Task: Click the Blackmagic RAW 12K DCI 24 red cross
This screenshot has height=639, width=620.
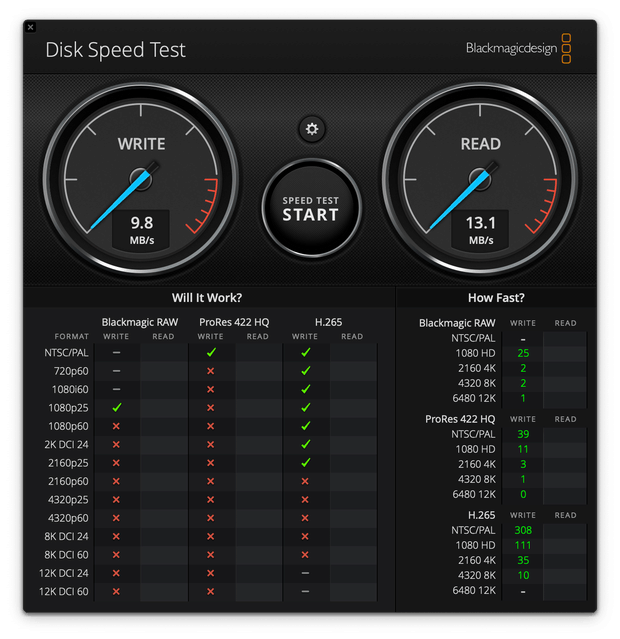Action: click(116, 573)
